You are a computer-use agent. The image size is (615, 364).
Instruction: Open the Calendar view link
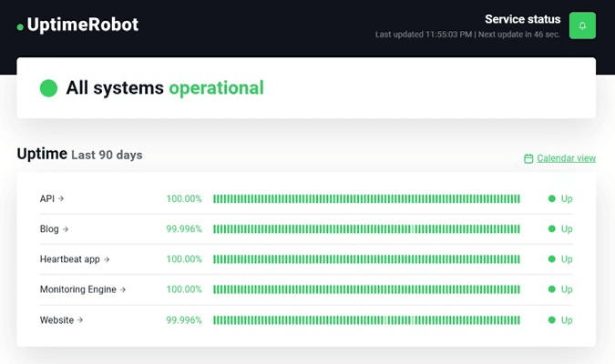pyautogui.click(x=566, y=158)
